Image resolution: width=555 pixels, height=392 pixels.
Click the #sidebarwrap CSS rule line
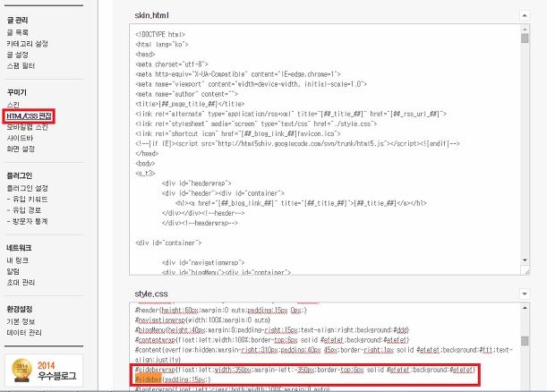tap(305, 370)
